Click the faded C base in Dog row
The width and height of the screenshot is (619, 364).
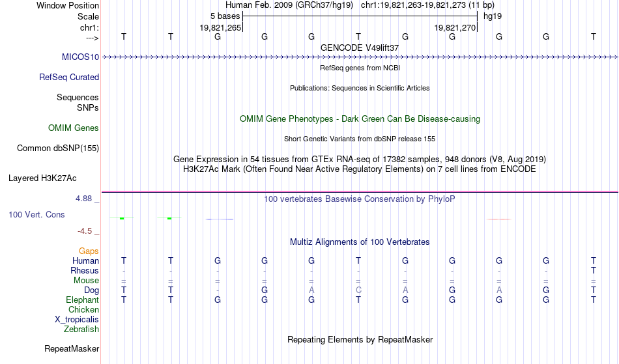[358, 290]
